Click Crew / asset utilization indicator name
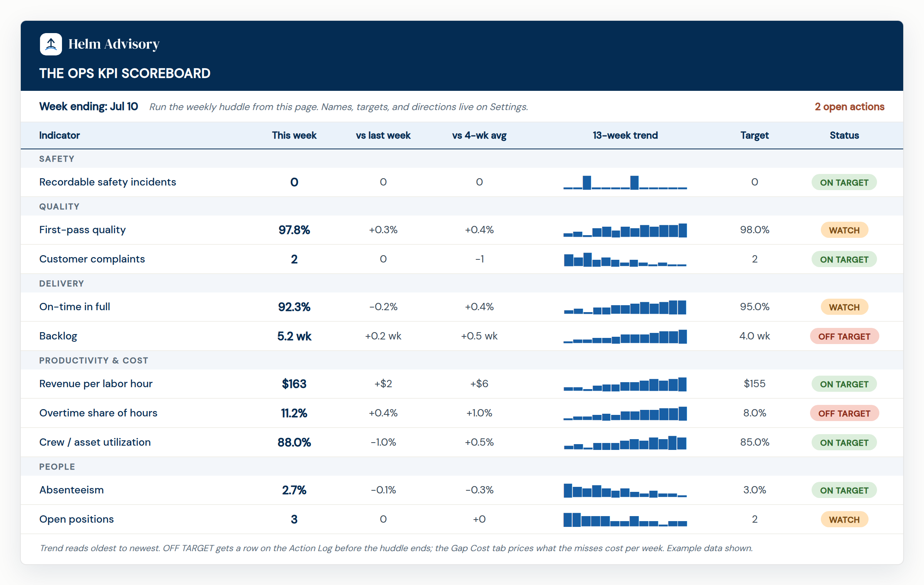The height and width of the screenshot is (585, 924). pos(95,442)
